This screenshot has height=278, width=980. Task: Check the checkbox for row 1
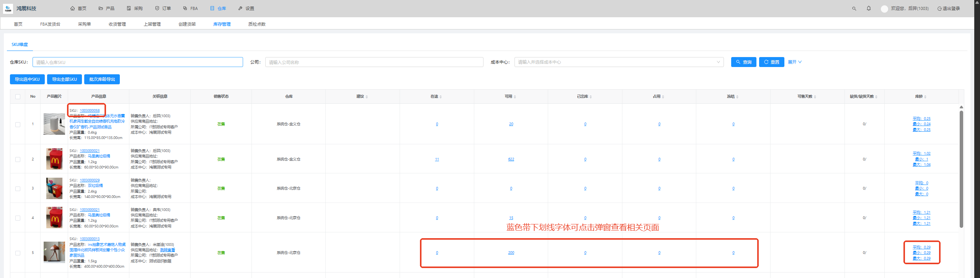click(18, 124)
